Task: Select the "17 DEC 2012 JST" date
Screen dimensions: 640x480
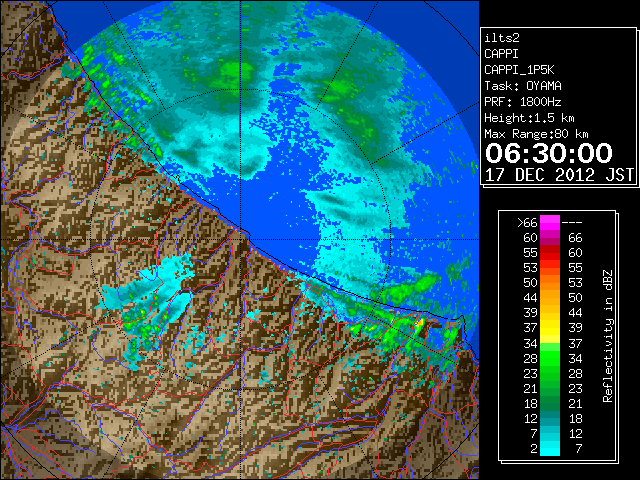Action: [x=560, y=175]
